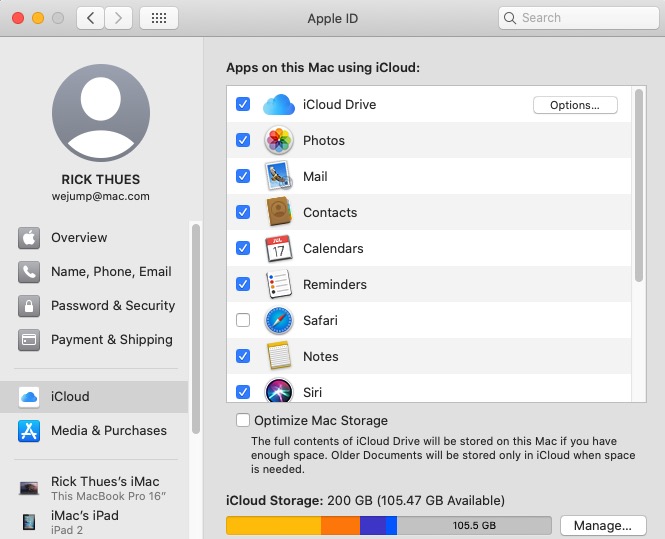Click the orange segment of storage bar
The image size is (665, 539).
point(341,525)
